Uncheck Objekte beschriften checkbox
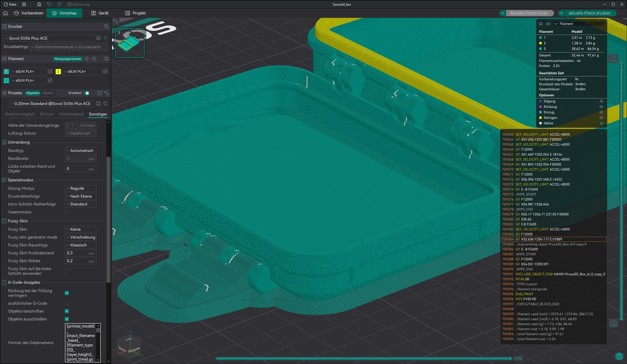Screen dimensions: 627x364 click(67, 311)
